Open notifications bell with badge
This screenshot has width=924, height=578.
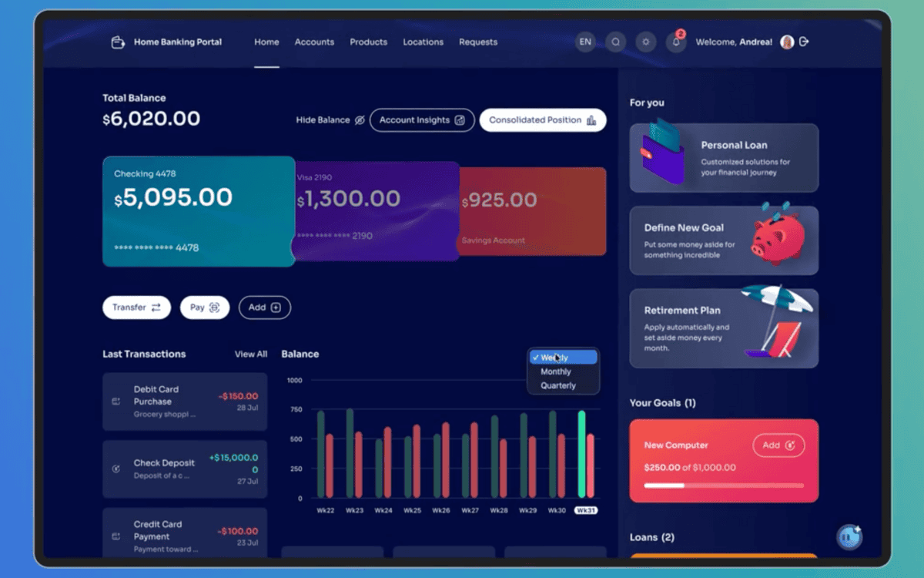click(x=675, y=42)
